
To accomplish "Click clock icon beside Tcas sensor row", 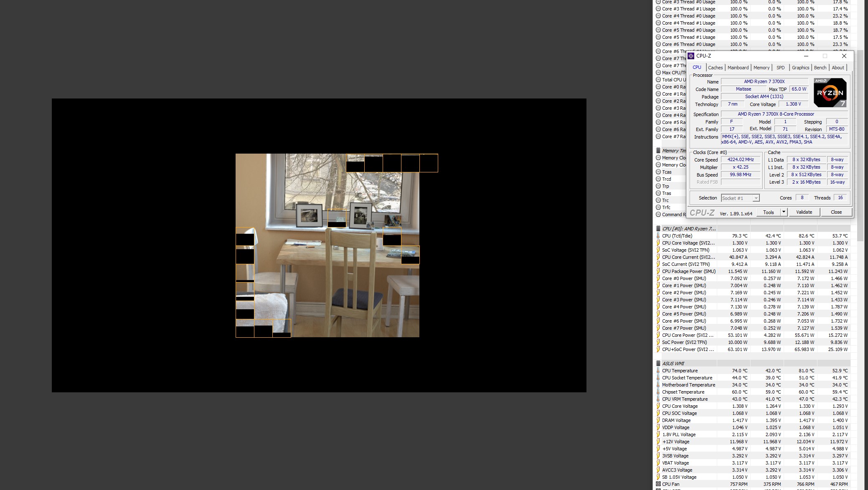I will click(x=658, y=172).
